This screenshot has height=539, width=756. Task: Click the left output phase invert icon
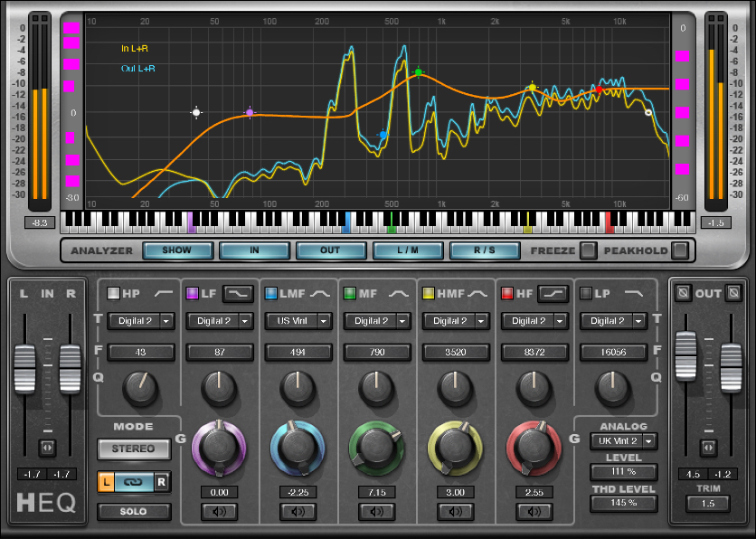coord(684,293)
